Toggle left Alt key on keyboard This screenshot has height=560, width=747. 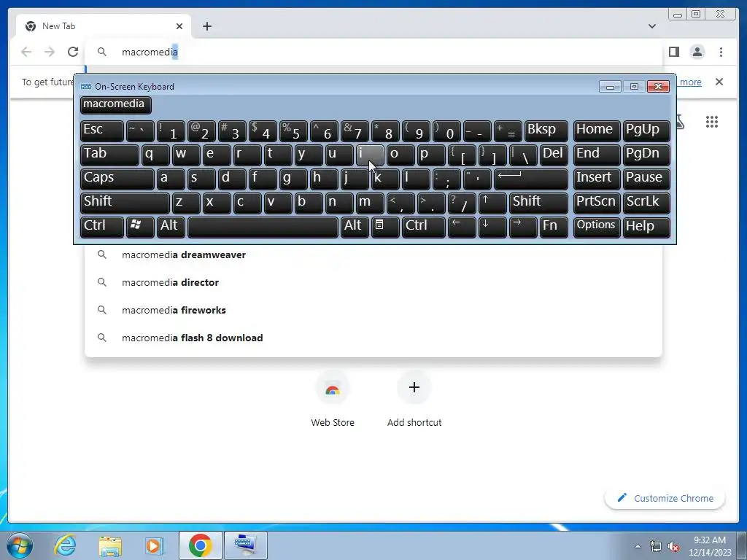tap(171, 227)
